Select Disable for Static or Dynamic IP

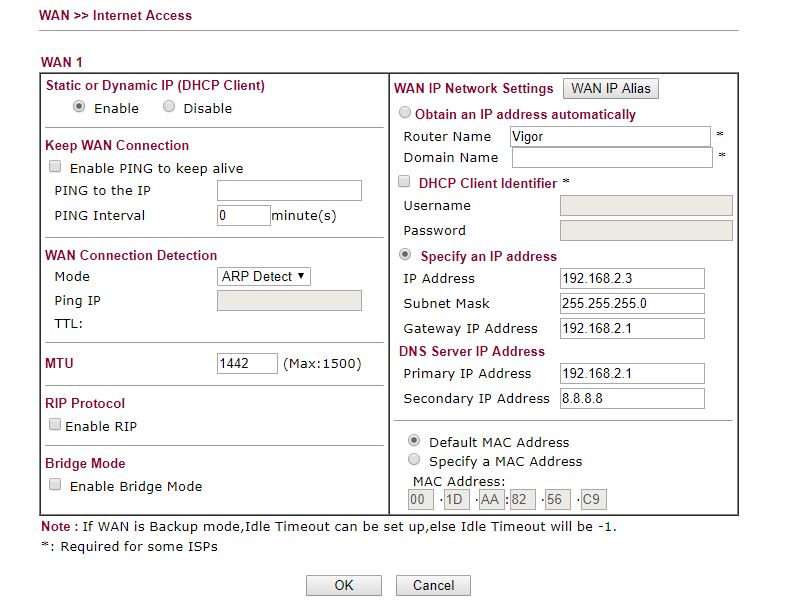[x=169, y=108]
